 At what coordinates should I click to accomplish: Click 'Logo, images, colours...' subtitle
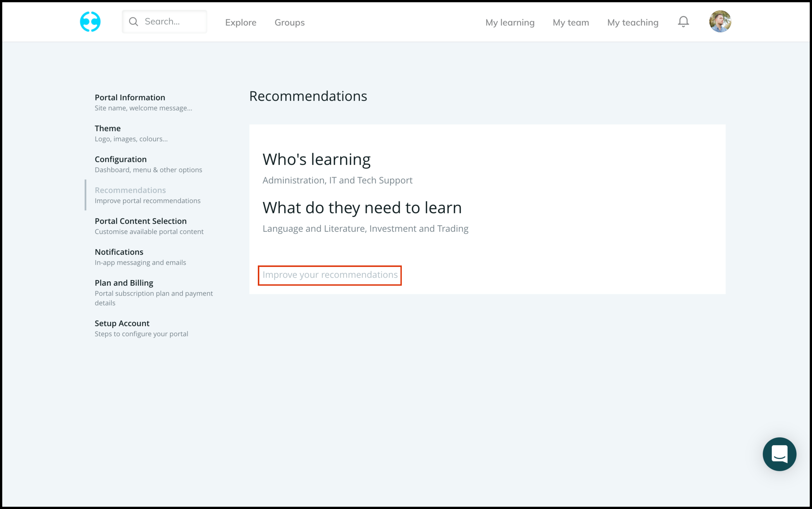[131, 139]
